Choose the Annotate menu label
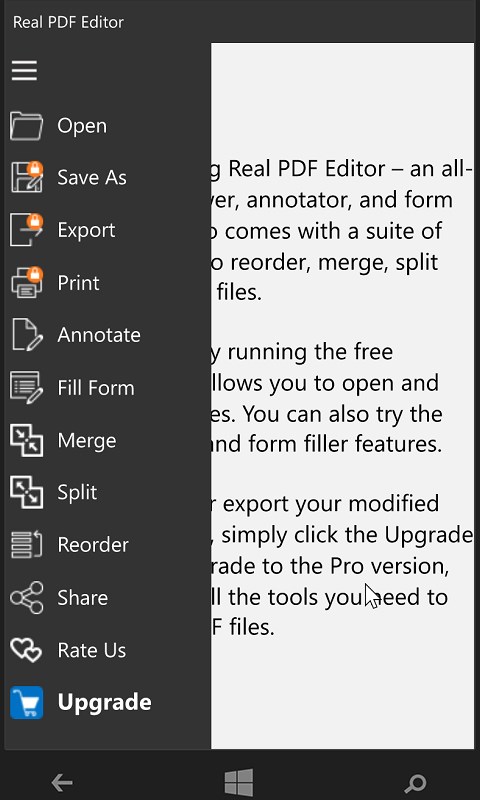 tap(99, 335)
